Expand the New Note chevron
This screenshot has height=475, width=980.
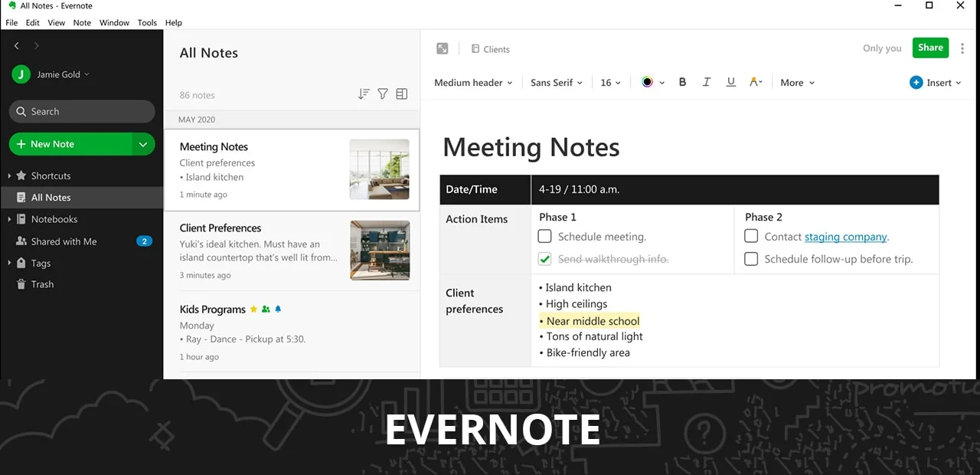[x=143, y=143]
